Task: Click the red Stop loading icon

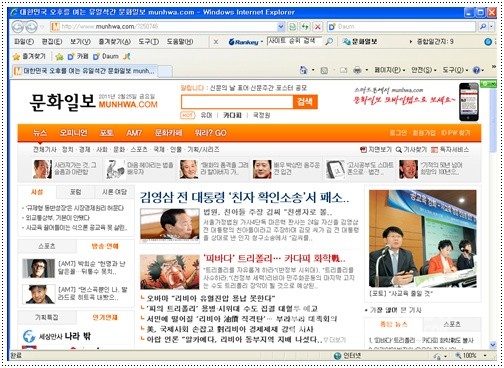Action: pos(318,27)
